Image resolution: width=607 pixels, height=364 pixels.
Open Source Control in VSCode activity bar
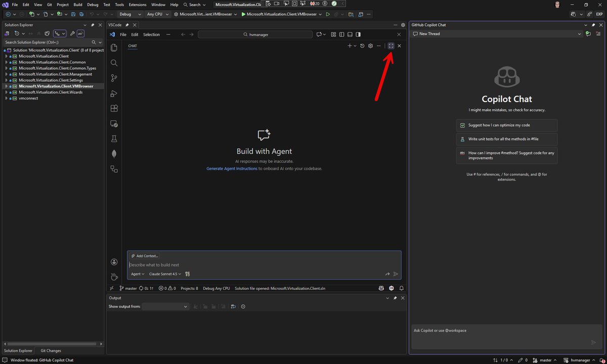114,78
